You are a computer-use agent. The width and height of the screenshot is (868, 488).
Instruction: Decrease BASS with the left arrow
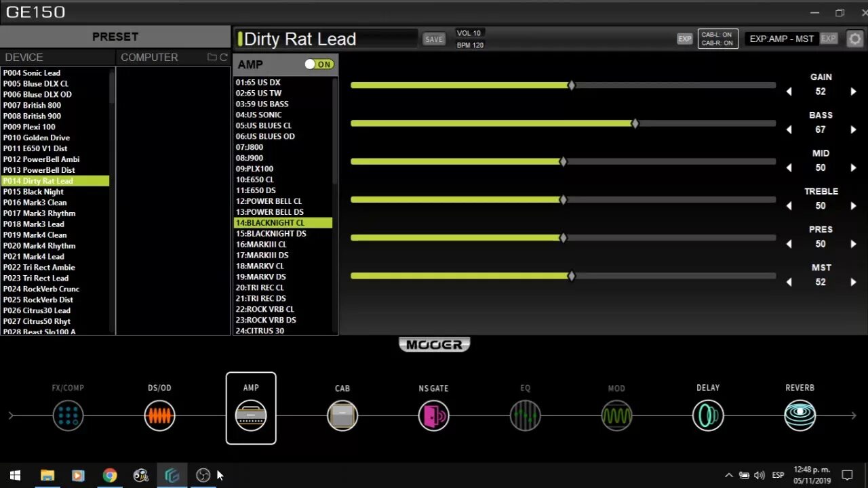[789, 129]
